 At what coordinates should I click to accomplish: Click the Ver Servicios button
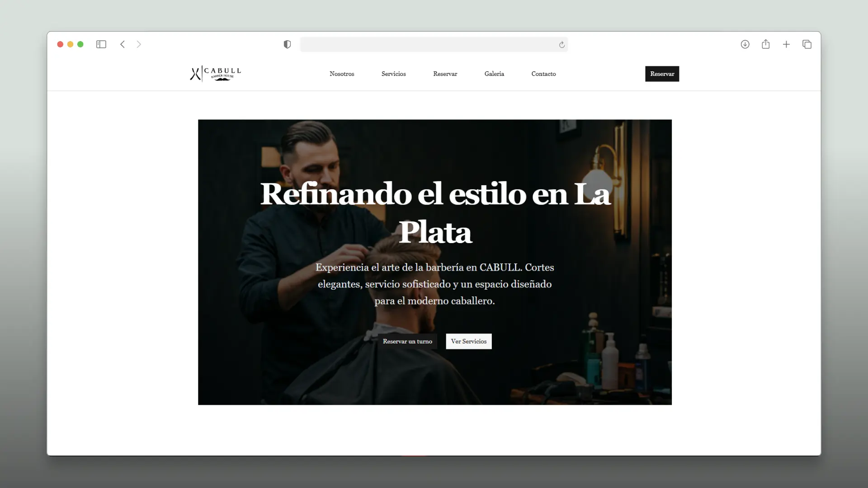[468, 341]
